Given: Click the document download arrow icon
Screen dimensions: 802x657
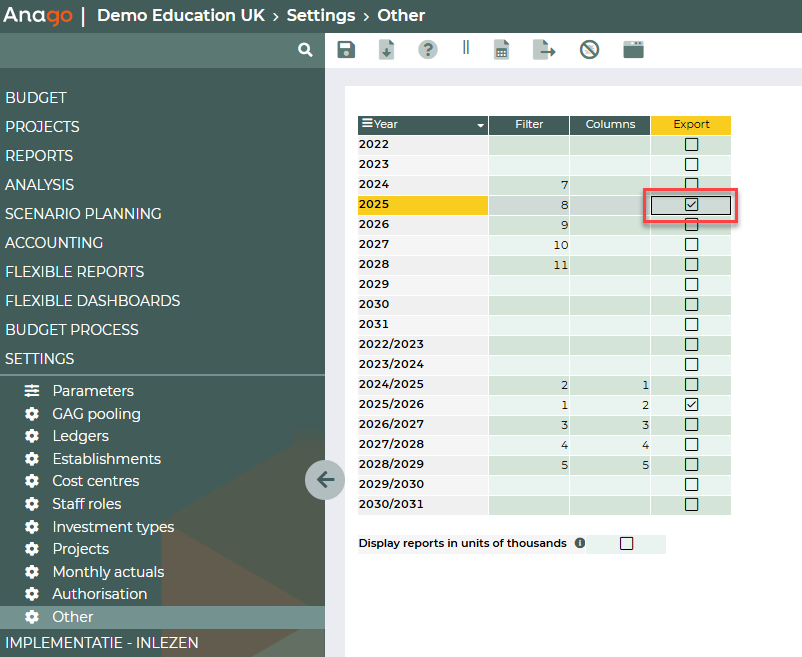Looking at the screenshot, I should (x=386, y=50).
